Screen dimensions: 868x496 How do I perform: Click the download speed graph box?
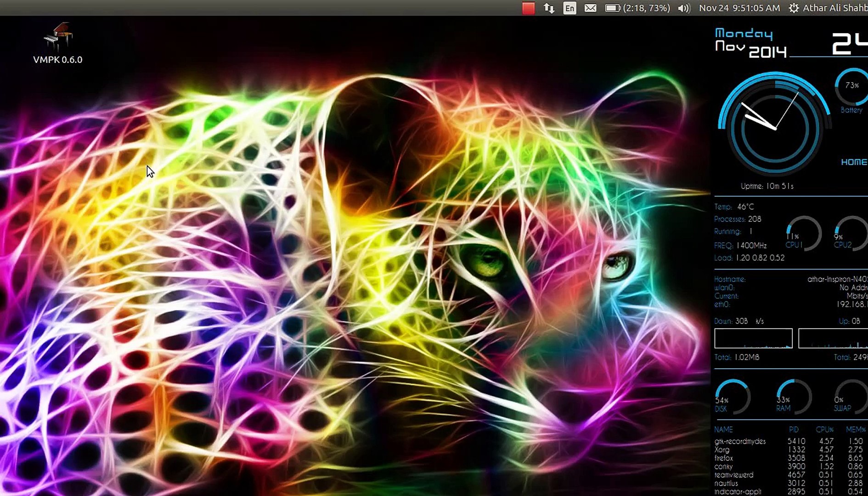pos(753,338)
